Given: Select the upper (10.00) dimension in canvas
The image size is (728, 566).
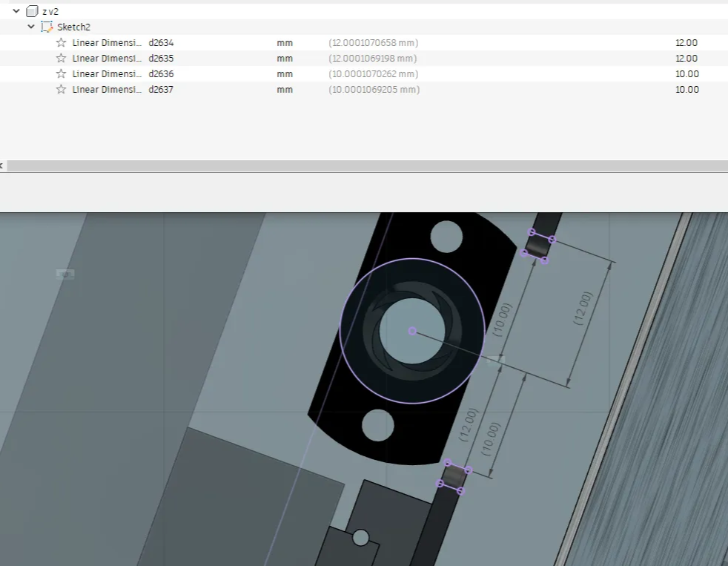Looking at the screenshot, I should click(503, 320).
